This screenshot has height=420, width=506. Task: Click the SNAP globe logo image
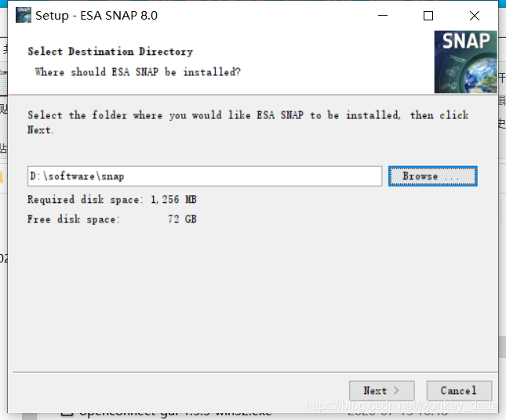(466, 62)
